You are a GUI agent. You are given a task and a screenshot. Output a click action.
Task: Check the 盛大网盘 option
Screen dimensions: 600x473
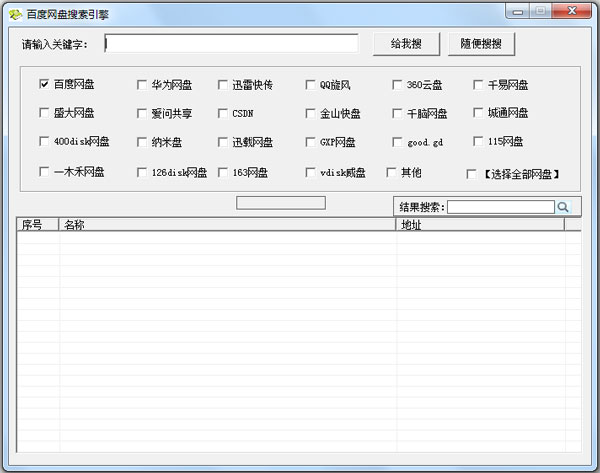click(44, 113)
